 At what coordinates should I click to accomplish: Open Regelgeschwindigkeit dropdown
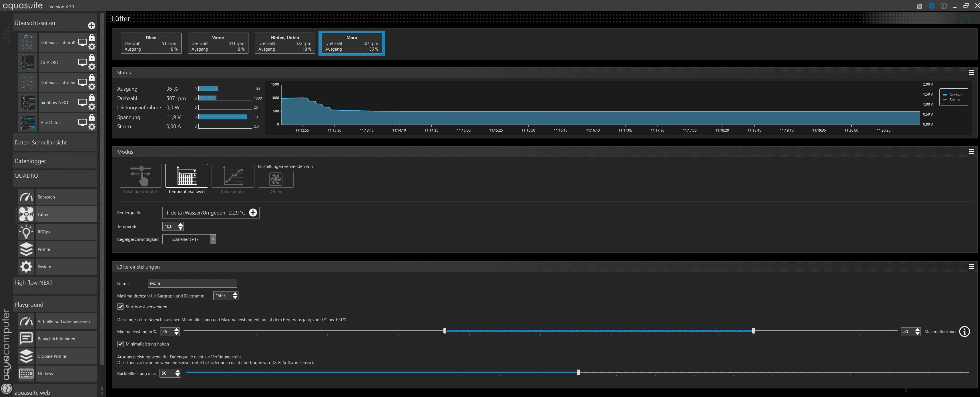click(x=213, y=239)
